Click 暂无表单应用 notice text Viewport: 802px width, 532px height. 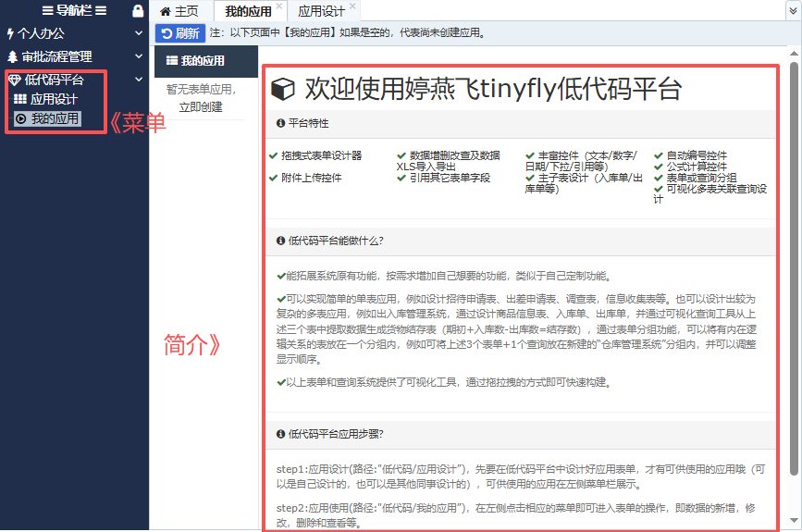coord(201,90)
